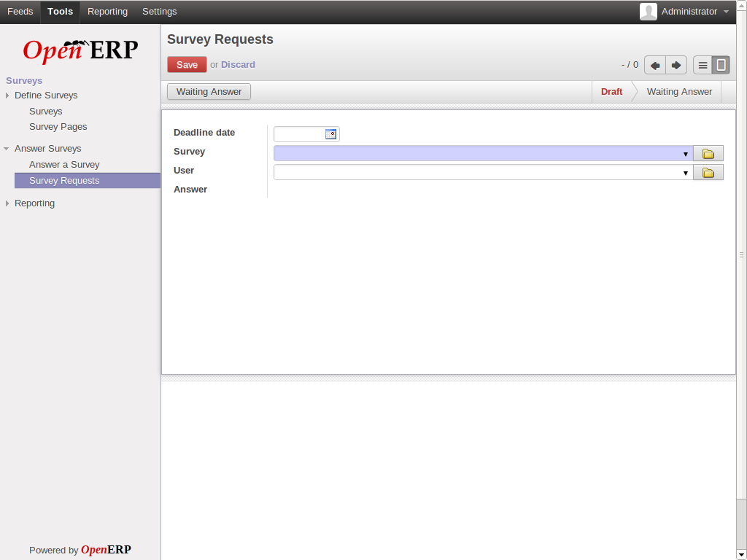Click the OpenERP logo
Viewport: 747px width, 560px height.
80,50
